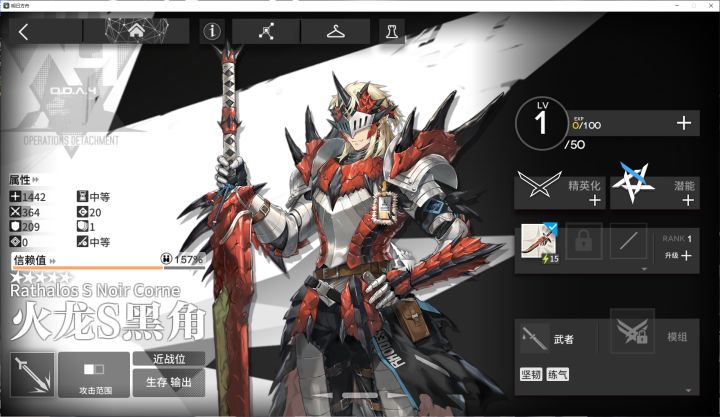
Task: Open 潜能 potential upgrade
Action: coord(655,192)
